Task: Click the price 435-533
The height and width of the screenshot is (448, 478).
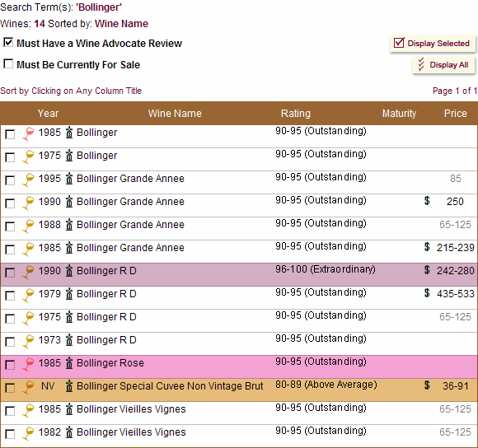Action: pos(456,294)
